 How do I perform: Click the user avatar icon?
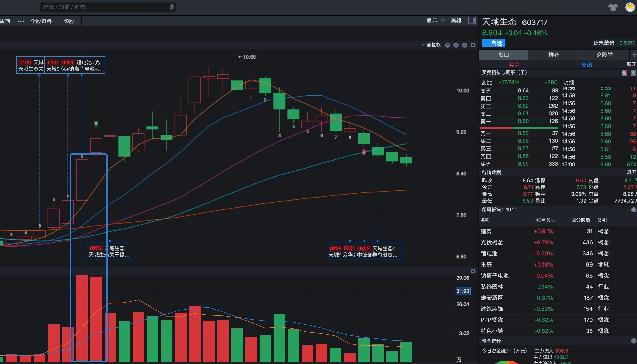(630, 7)
